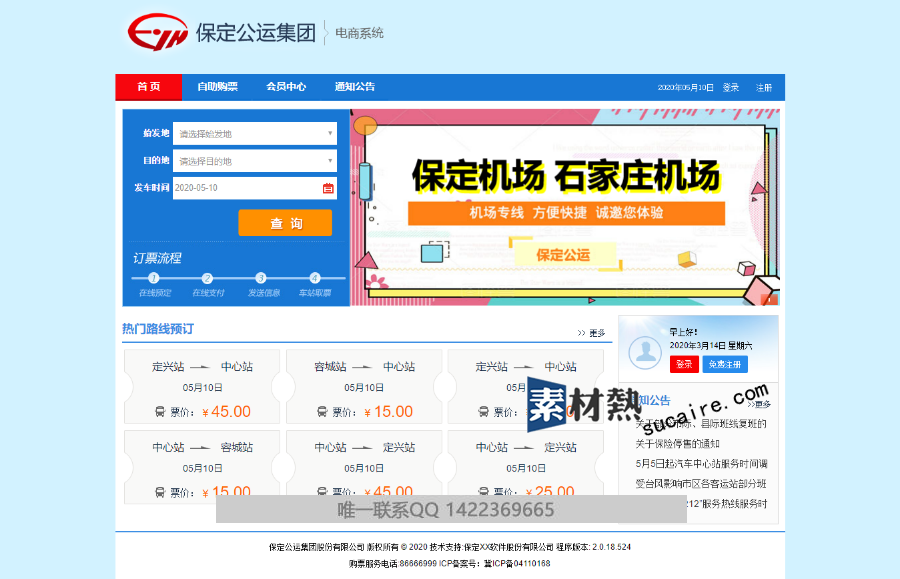Click 更多 link in the 通知公告 panel
The width and height of the screenshot is (900, 579).
759,405
